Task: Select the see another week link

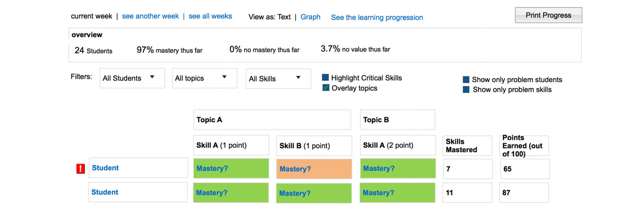Action: point(150,16)
